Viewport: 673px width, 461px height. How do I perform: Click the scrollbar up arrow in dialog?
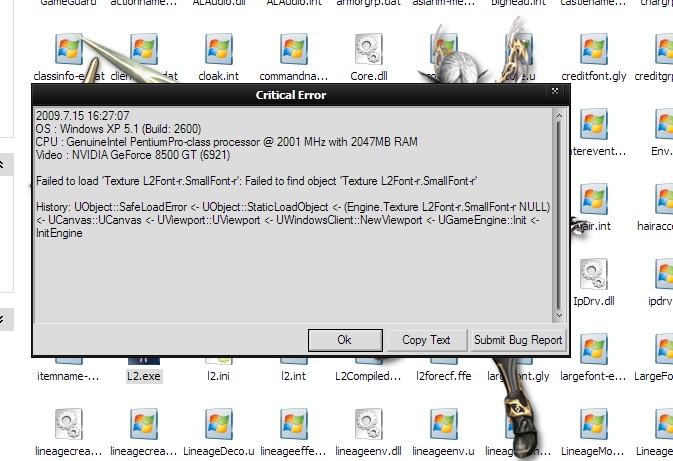coord(559,114)
